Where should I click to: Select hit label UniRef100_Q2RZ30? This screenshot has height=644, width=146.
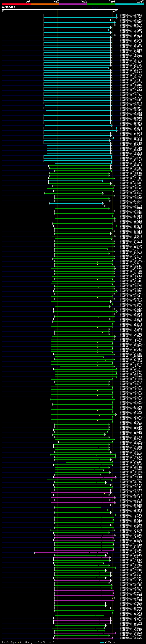[131, 540]
